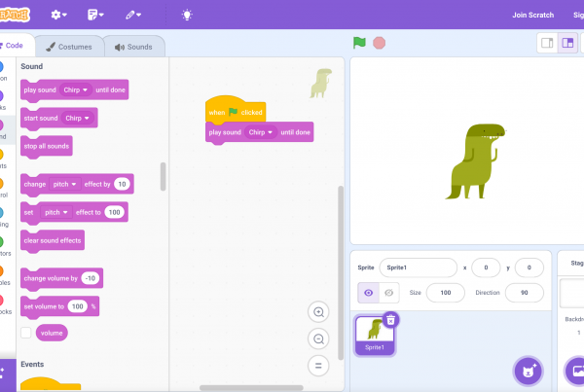The width and height of the screenshot is (584, 392).
Task: Click the green flag to run project
Action: [x=359, y=43]
